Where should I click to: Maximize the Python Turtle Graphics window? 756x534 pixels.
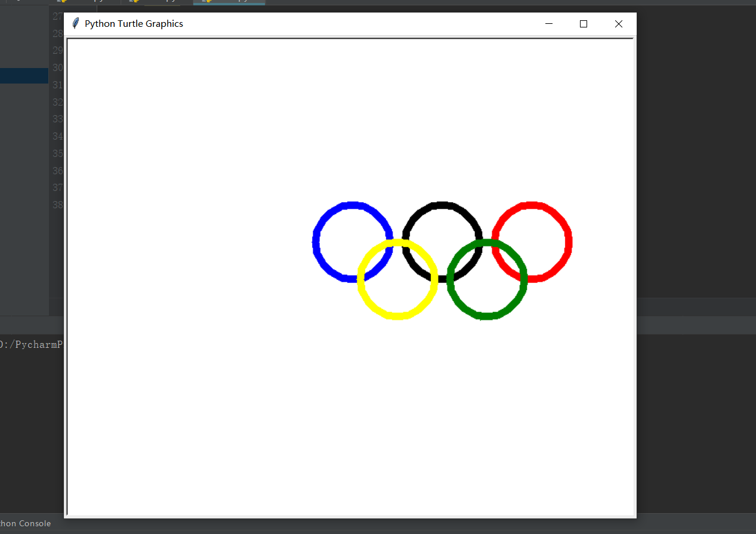point(584,24)
